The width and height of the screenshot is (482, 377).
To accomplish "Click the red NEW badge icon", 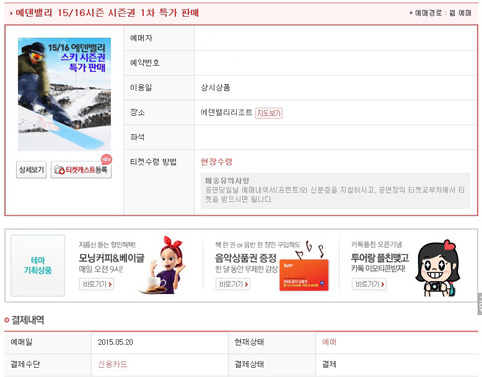I will 106,160.
